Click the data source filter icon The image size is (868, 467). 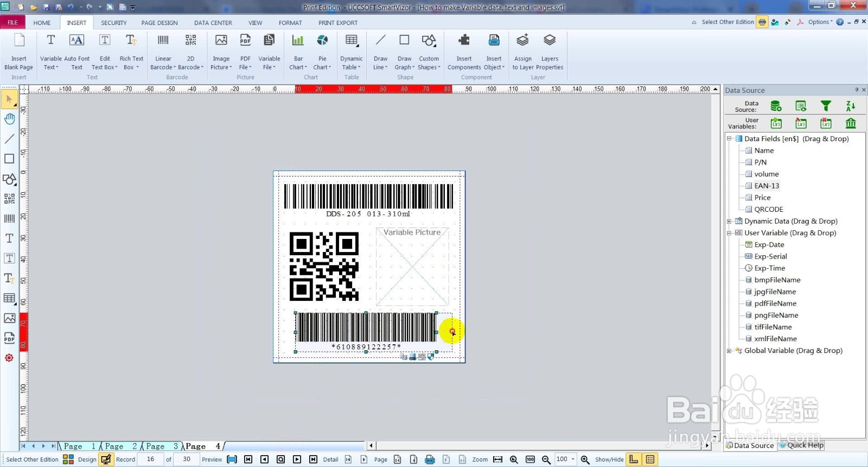(x=826, y=106)
